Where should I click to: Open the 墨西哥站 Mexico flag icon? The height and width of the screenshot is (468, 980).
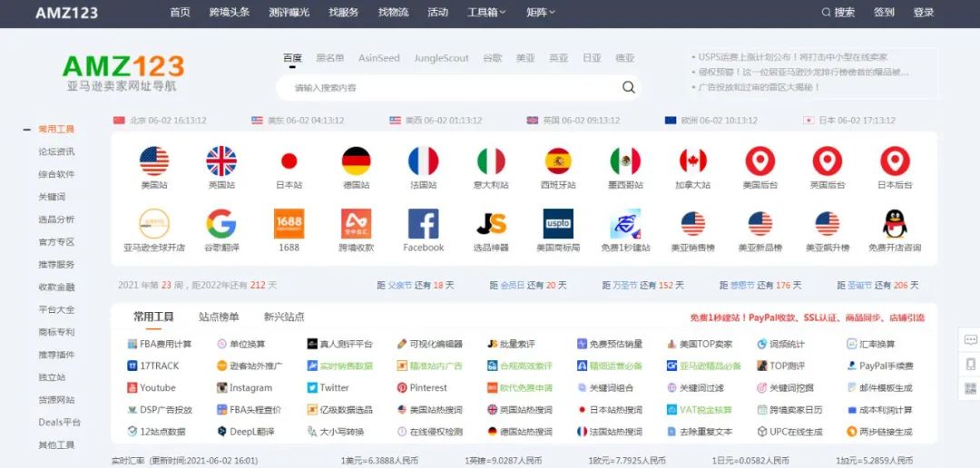pos(625,161)
